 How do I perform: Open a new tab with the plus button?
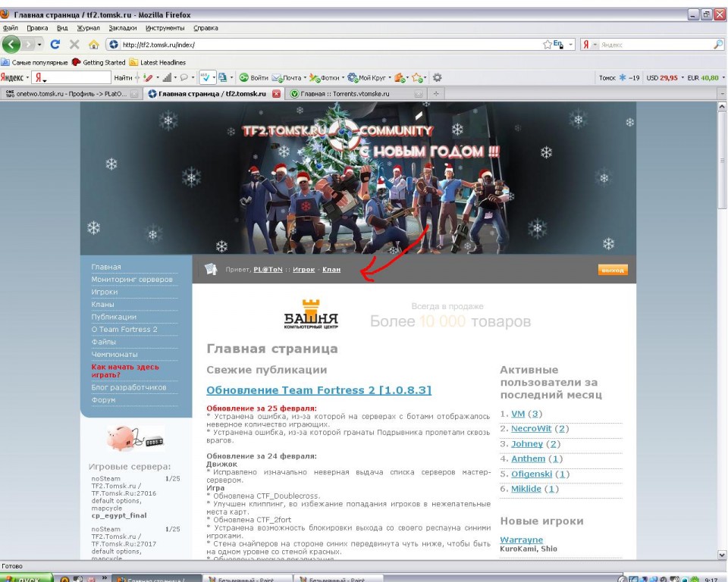(x=436, y=94)
